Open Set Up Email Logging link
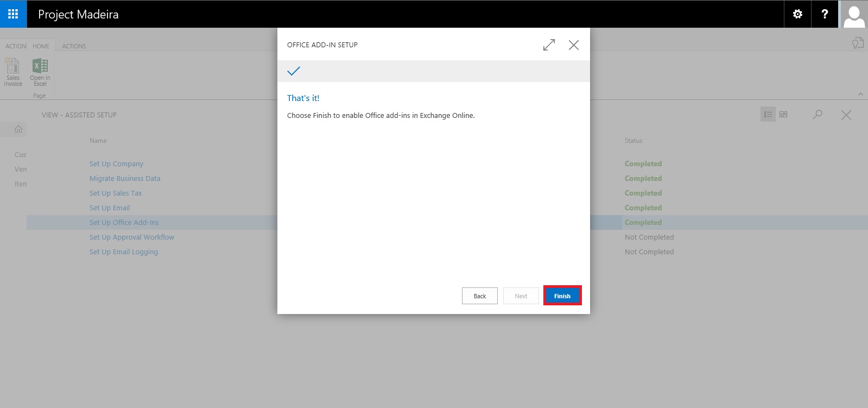The height and width of the screenshot is (408, 868). click(124, 252)
